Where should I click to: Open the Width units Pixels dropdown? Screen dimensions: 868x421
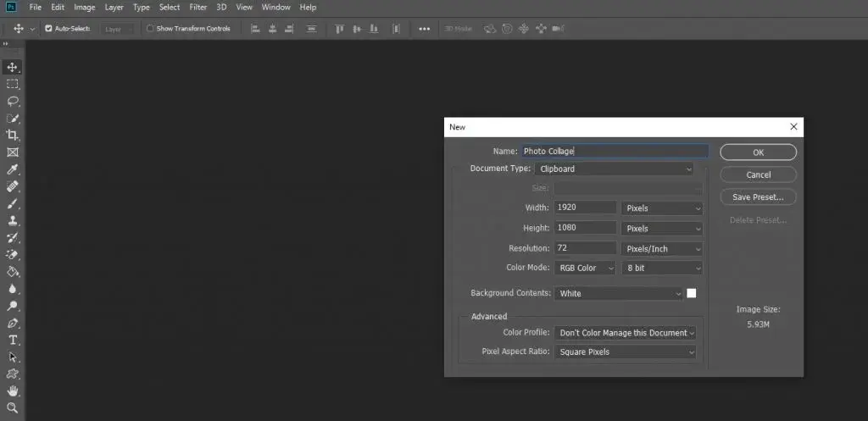click(x=663, y=208)
